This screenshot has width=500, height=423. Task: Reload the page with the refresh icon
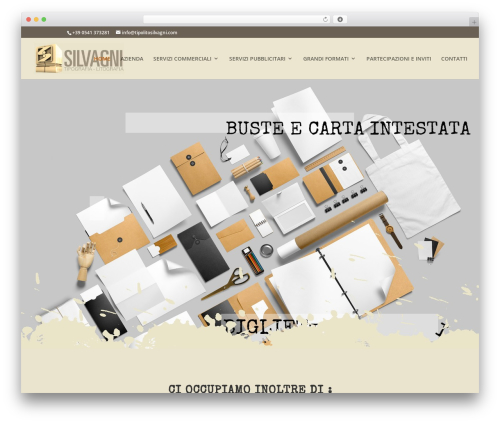click(325, 20)
